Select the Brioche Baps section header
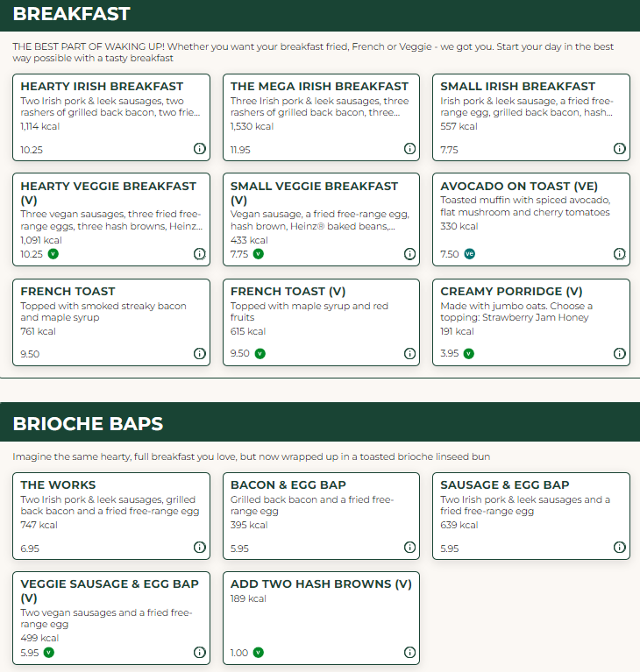This screenshot has width=640, height=672. pos(88,424)
